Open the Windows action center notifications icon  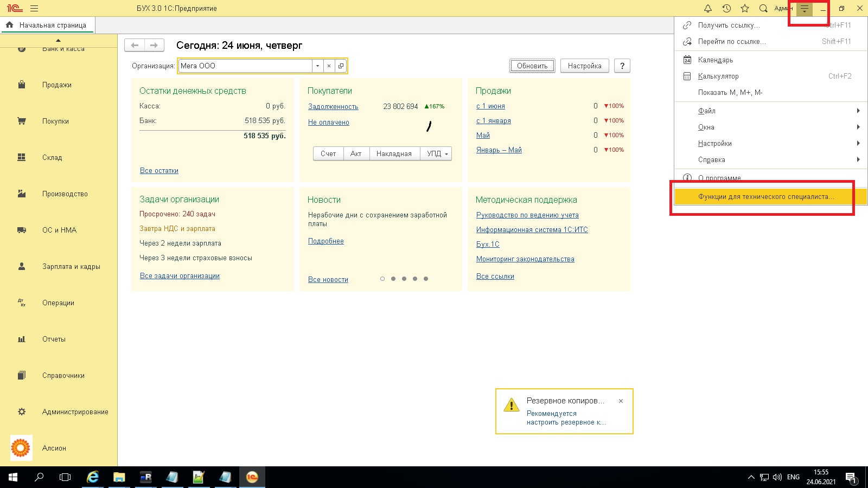click(x=851, y=478)
